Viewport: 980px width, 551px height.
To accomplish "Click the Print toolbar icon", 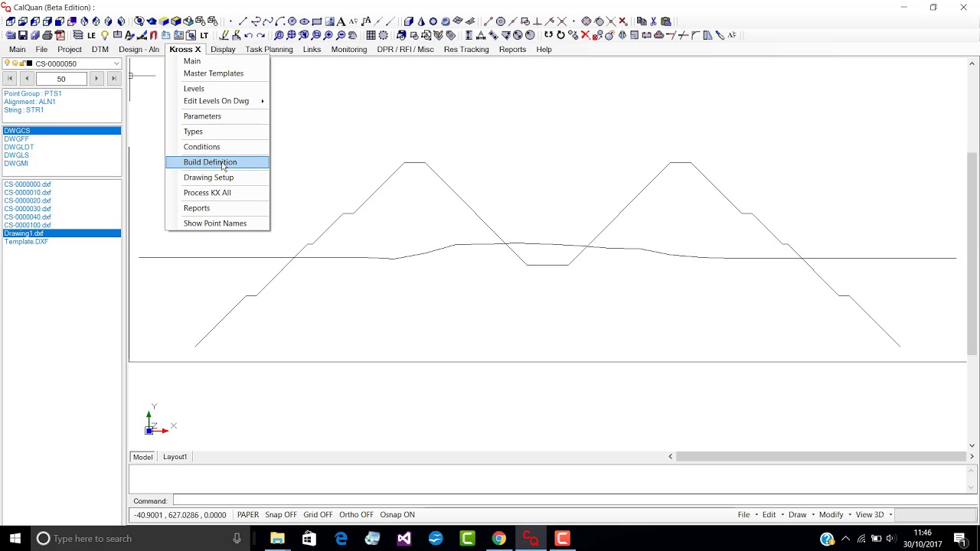I will coord(47,35).
